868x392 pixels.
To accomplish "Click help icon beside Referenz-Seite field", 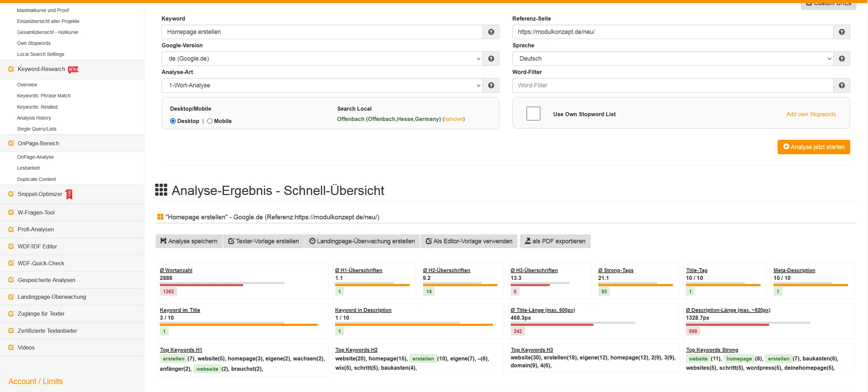I will coord(842,32).
